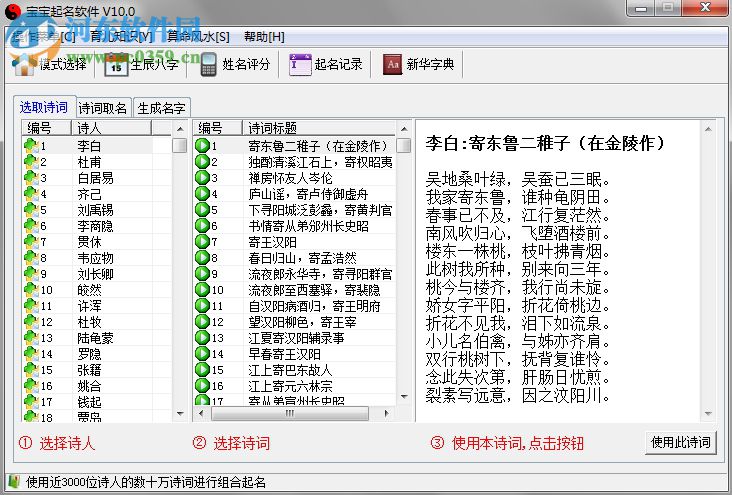This screenshot has width=732, height=495.
Task: Click green play icon for 禅房怀友人岑伦
Action: (203, 177)
